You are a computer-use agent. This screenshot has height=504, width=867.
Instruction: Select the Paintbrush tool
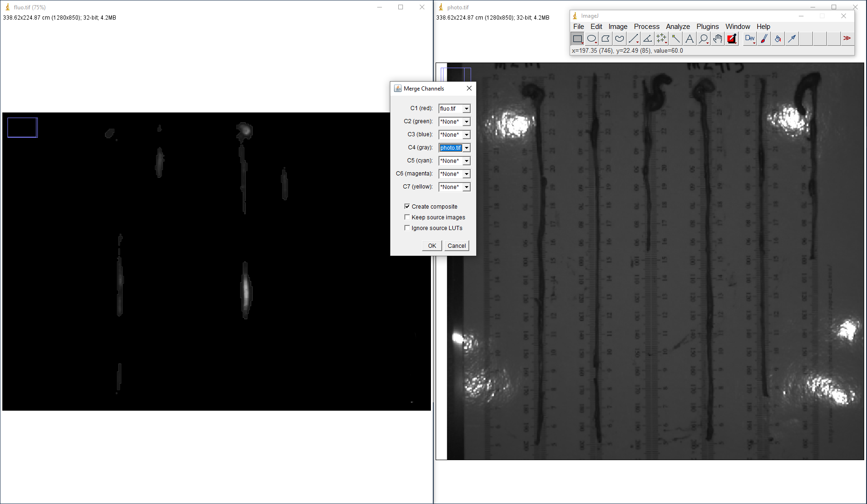(x=764, y=39)
